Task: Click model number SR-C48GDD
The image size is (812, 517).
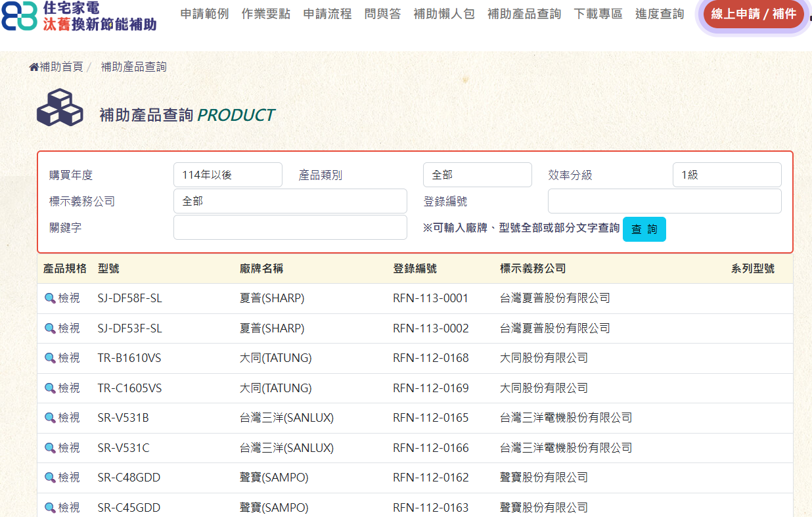Action: 129,478
